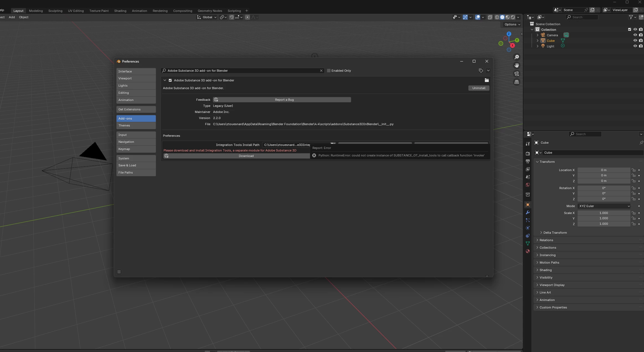
Task: Hide the Cube in the outliner
Action: tap(635, 40)
